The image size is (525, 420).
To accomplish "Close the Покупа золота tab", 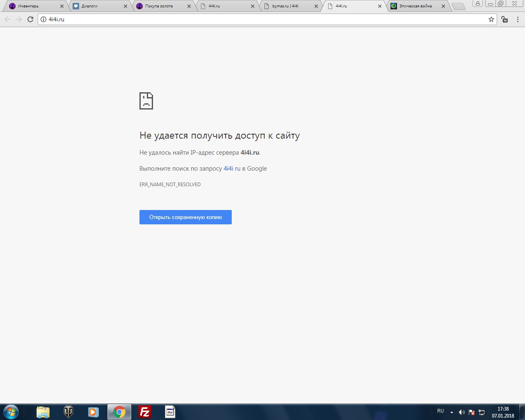I will (x=189, y=6).
